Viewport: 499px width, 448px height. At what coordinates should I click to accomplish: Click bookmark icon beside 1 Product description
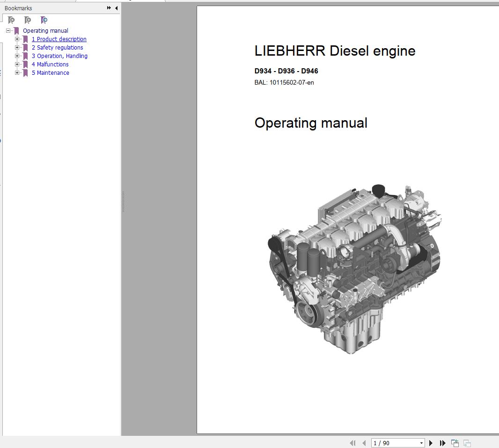click(x=25, y=39)
